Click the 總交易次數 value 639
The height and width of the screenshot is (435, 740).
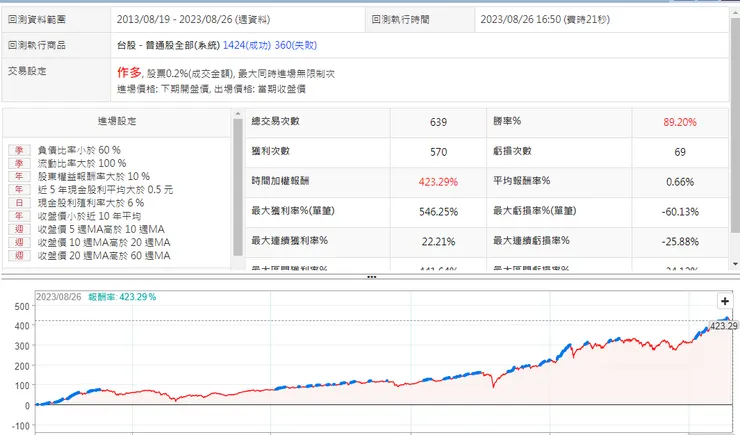point(438,122)
